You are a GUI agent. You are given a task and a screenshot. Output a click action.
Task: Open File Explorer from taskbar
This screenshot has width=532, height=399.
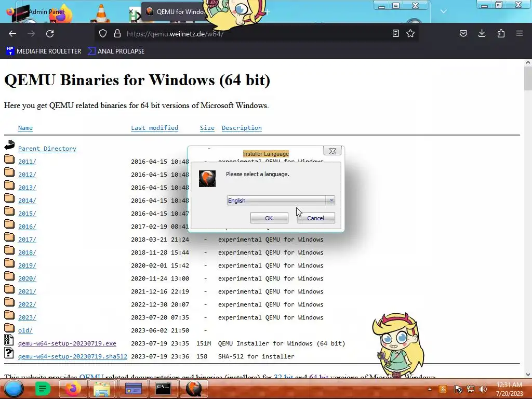[x=102, y=389]
